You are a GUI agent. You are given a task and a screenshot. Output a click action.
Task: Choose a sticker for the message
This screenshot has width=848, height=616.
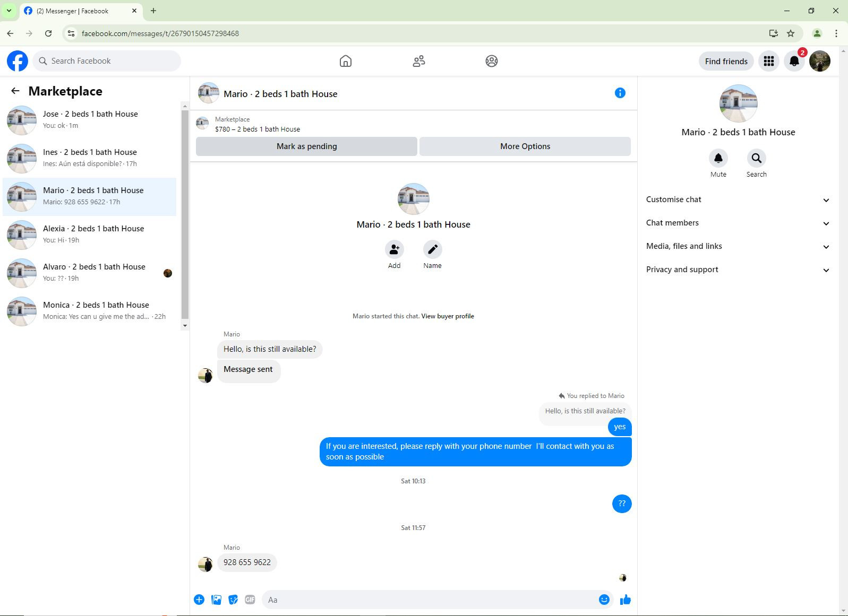click(233, 600)
